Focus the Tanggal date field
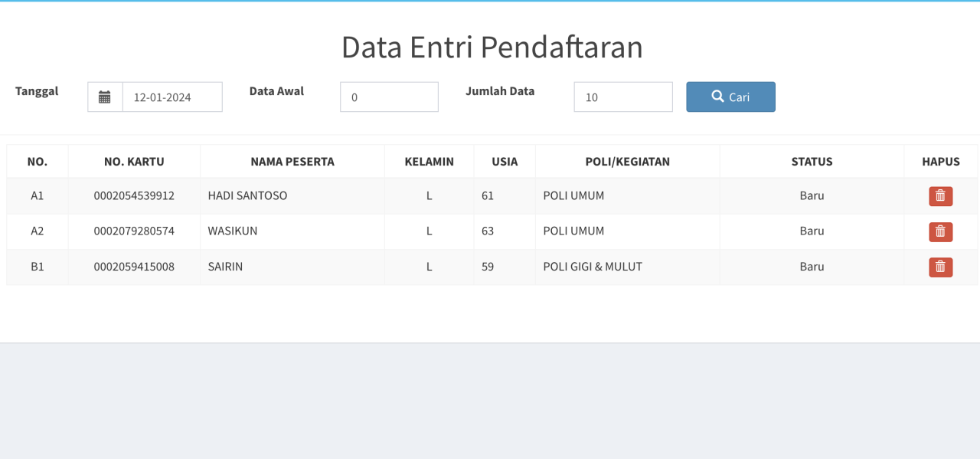 (x=172, y=97)
